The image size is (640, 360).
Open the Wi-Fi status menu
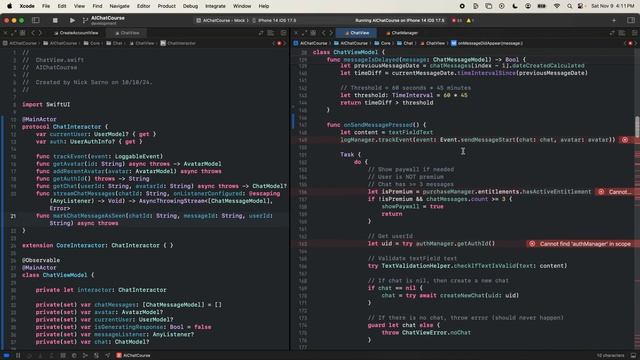557,6
